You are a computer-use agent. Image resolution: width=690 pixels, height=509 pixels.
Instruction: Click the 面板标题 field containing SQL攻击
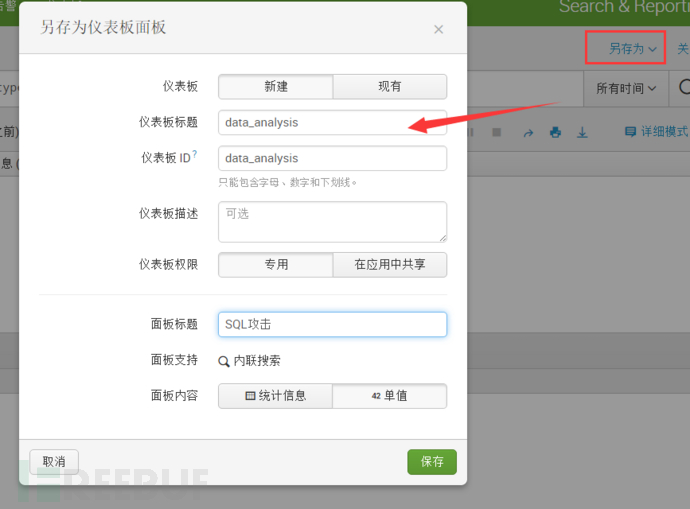point(332,324)
